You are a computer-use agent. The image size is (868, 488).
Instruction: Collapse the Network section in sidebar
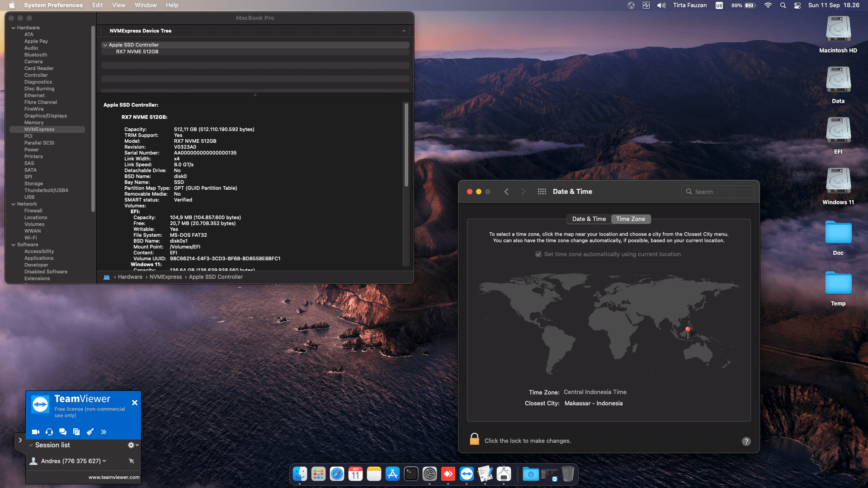click(x=14, y=204)
